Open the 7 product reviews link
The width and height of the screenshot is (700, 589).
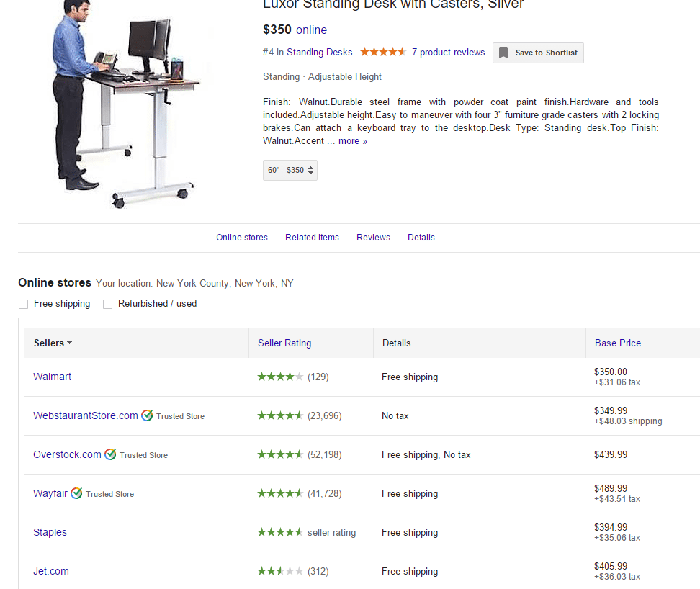tap(448, 53)
